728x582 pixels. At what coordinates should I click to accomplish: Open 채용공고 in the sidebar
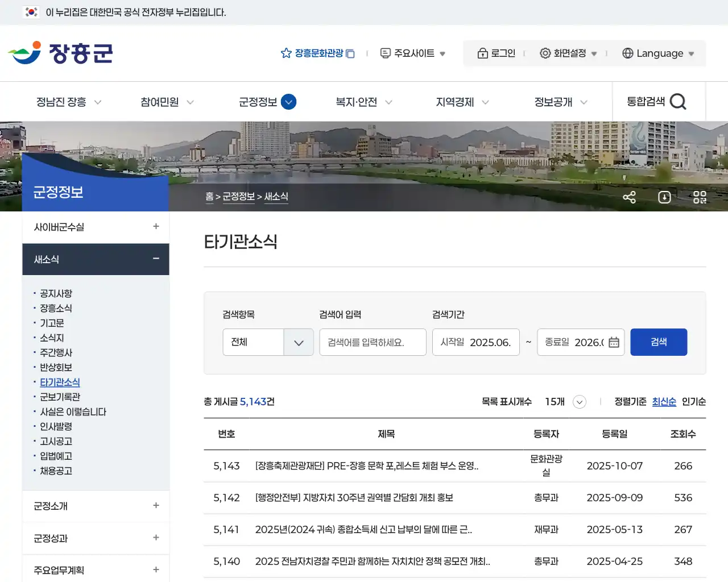(x=56, y=471)
